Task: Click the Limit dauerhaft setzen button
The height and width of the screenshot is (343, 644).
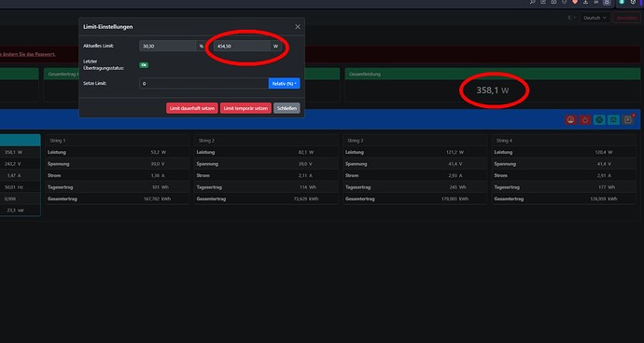Action: click(x=192, y=108)
